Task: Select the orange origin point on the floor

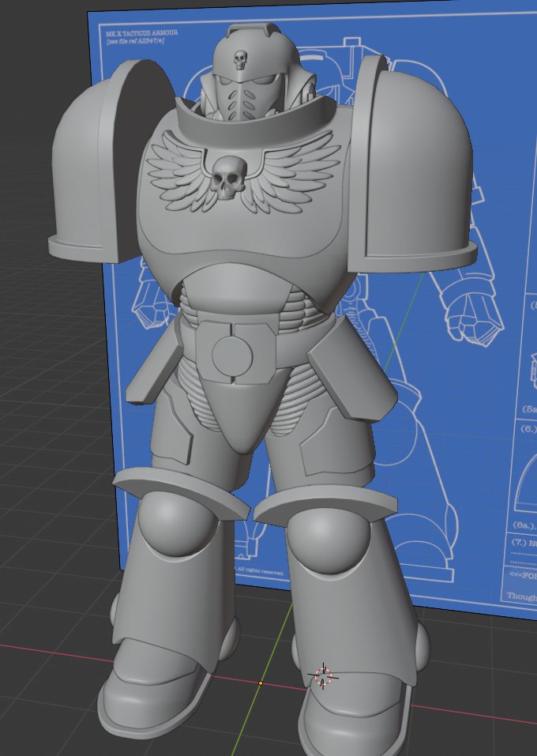Action: [x=261, y=683]
